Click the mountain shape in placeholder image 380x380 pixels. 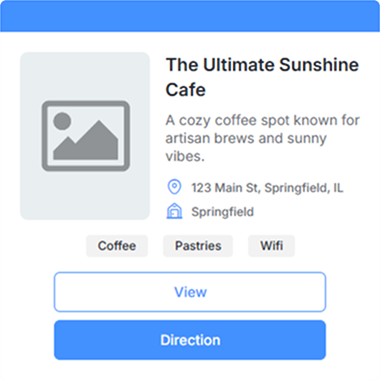86,140
